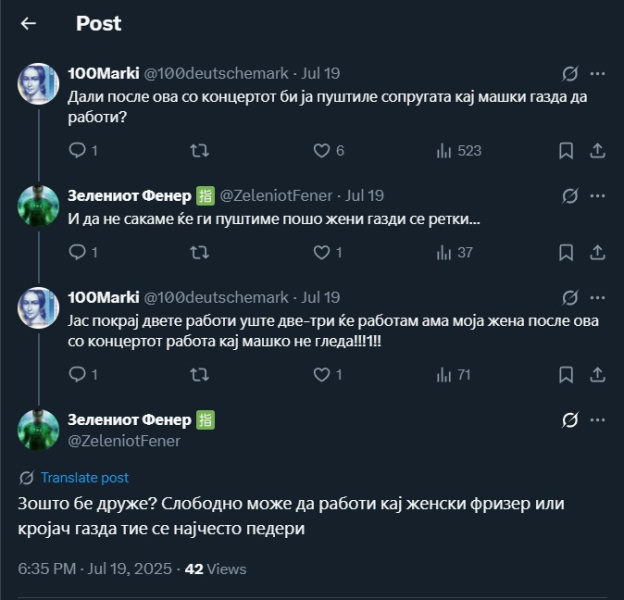The width and height of the screenshot is (624, 600).
Task: Go back using the arrow icon
Action: coord(28,23)
